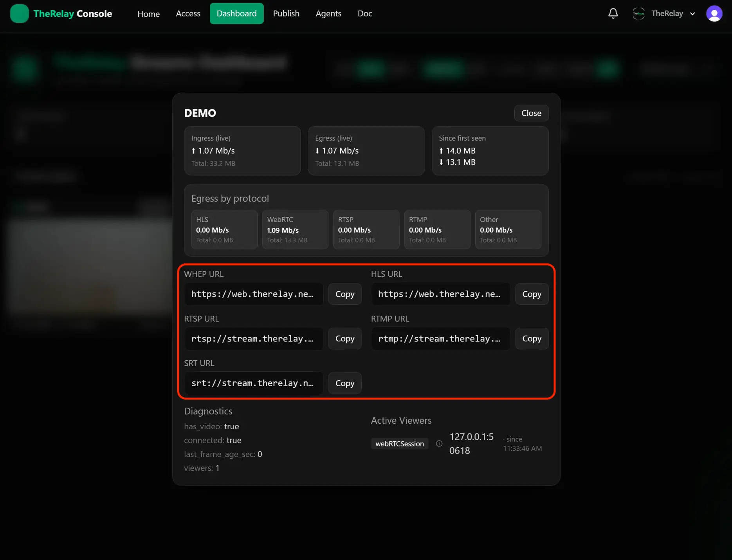Click the Diagnostics heading

click(x=208, y=411)
